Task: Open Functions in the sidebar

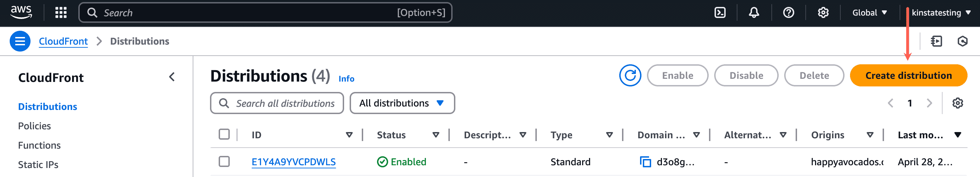Action: point(39,145)
